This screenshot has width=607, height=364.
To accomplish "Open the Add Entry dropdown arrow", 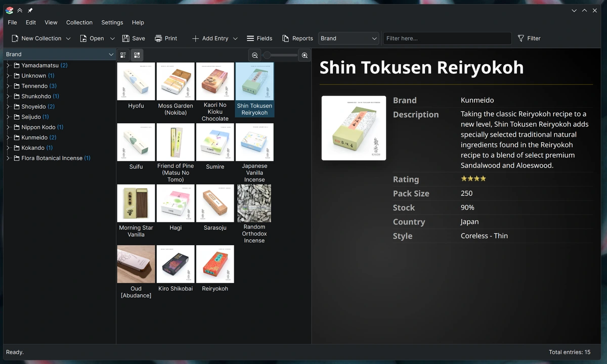I will (235, 38).
